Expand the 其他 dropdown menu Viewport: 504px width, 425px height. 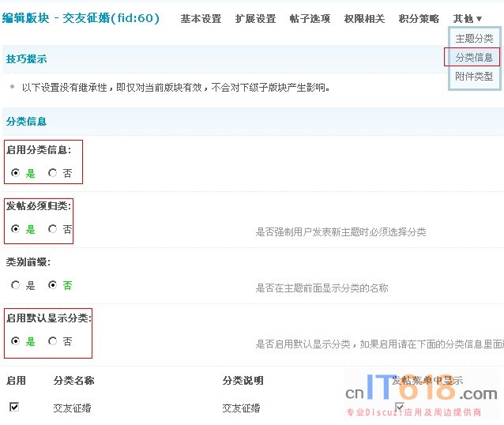coord(467,18)
